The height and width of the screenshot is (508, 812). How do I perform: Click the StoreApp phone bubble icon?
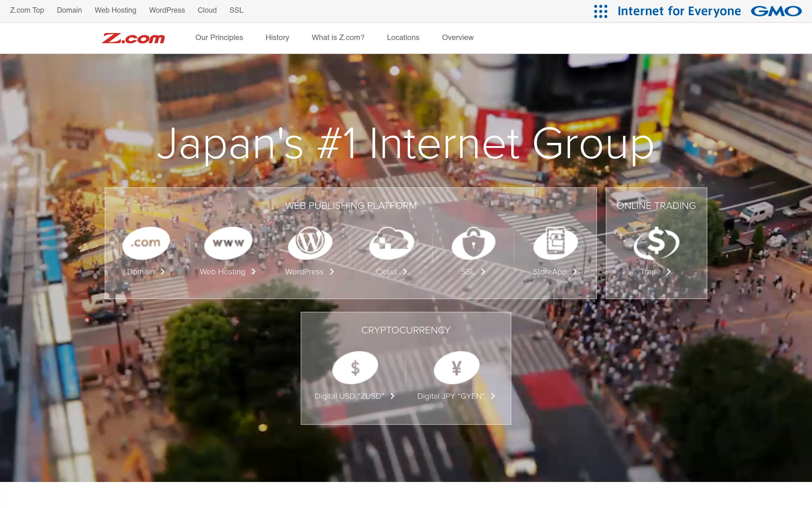click(556, 243)
